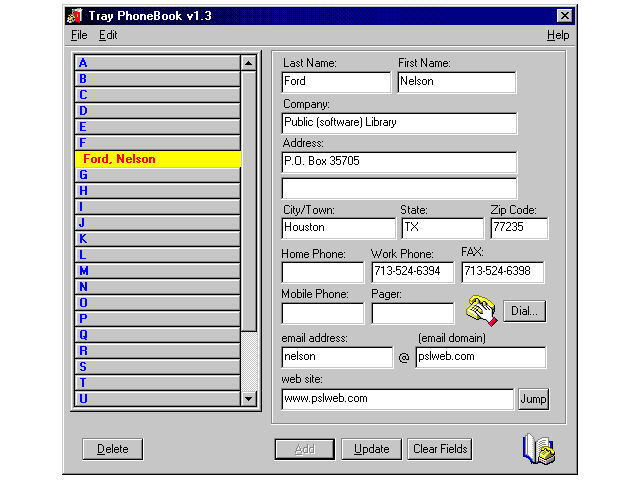Click the Home Phone input field
The width and height of the screenshot is (640, 480).
tap(322, 272)
